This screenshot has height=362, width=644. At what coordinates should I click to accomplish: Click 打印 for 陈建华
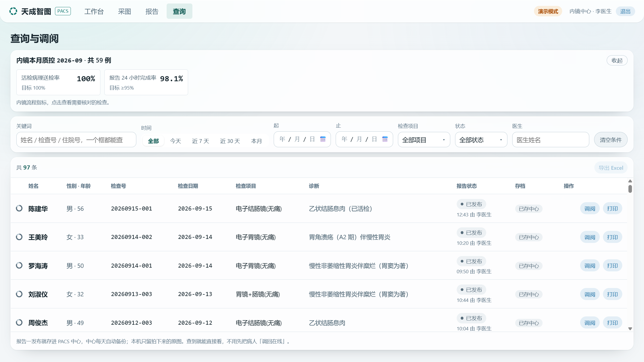[x=612, y=208]
